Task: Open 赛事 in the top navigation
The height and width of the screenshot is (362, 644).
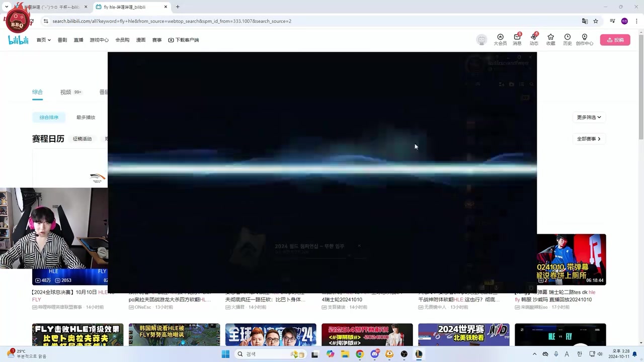Action: pyautogui.click(x=157, y=40)
